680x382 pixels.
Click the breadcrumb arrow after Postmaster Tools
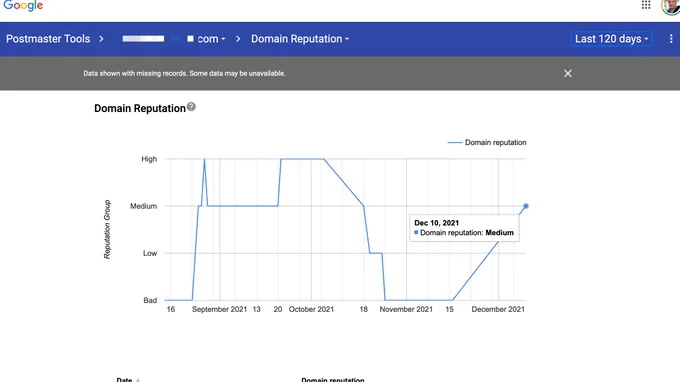point(101,39)
